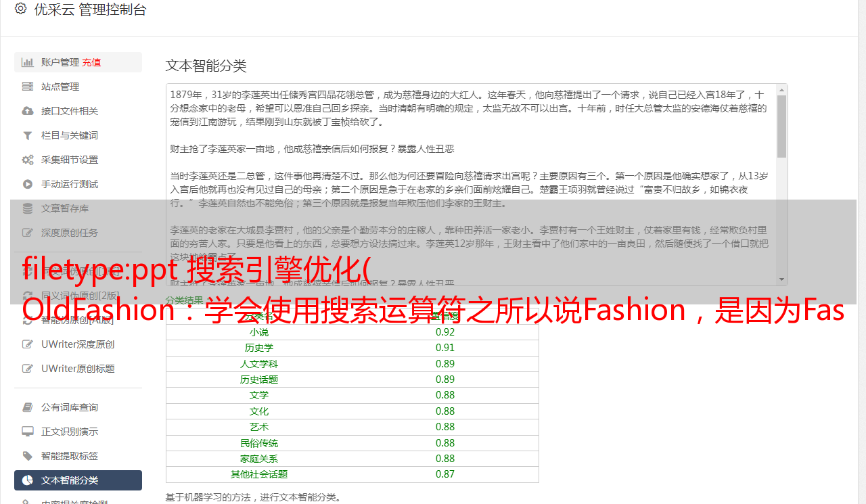Click the pie chart icon for 文本智能分类
Viewport: 866px width, 504px height.
[x=28, y=480]
